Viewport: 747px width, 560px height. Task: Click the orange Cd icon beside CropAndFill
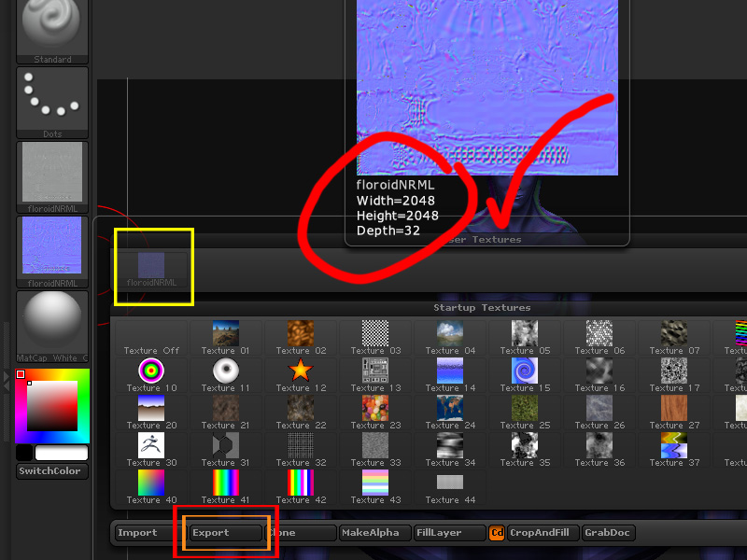tap(496, 533)
